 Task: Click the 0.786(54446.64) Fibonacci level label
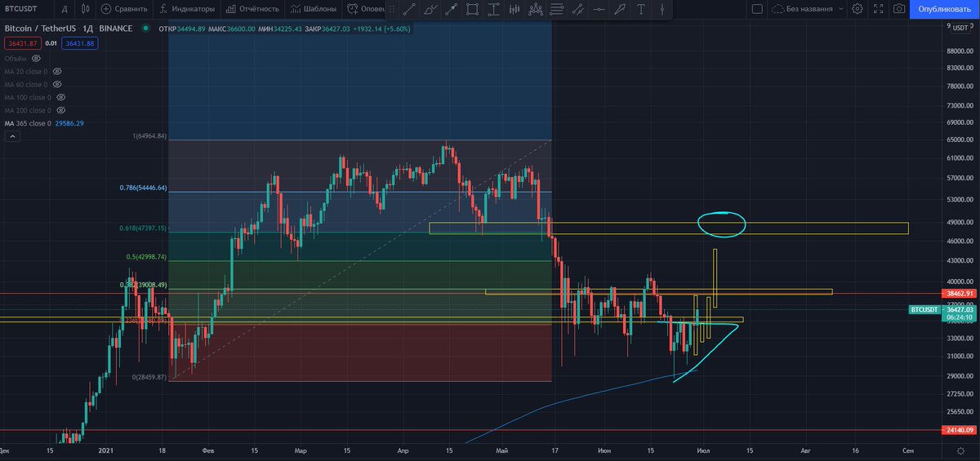tap(141, 188)
